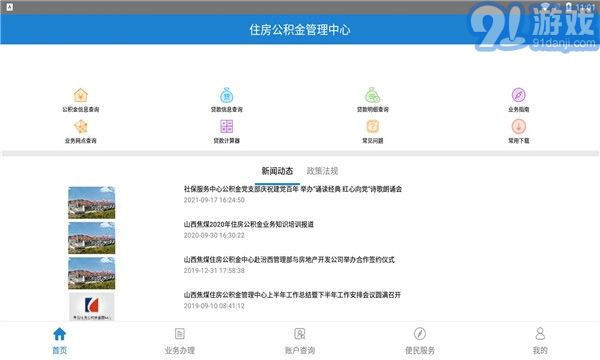This screenshot has width=600, height=360.
Task: Launch 贷款计算器 calculator icon
Action: 227,126
